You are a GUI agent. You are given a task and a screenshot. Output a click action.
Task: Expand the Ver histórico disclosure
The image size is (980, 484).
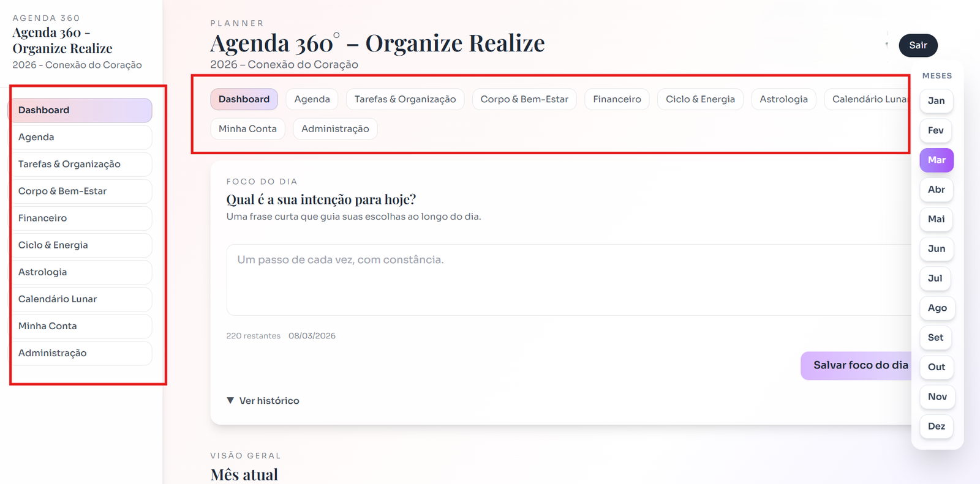click(x=263, y=401)
